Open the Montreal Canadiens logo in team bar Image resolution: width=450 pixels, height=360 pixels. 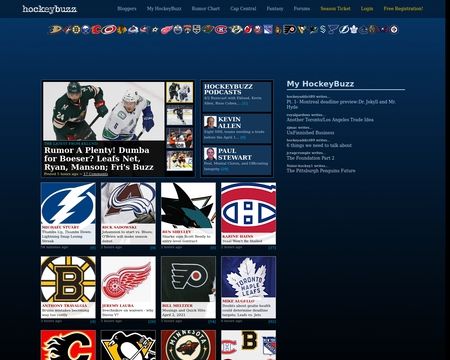221,30
